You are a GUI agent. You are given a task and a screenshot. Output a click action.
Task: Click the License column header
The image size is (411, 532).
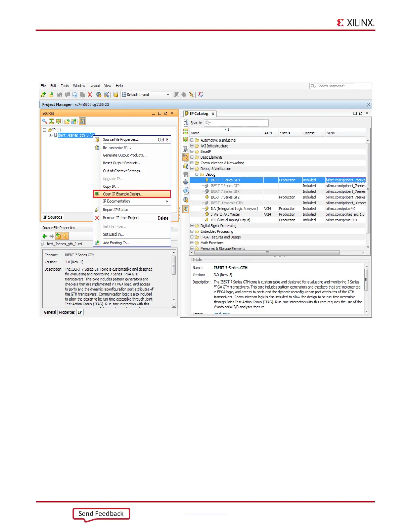pos(314,133)
